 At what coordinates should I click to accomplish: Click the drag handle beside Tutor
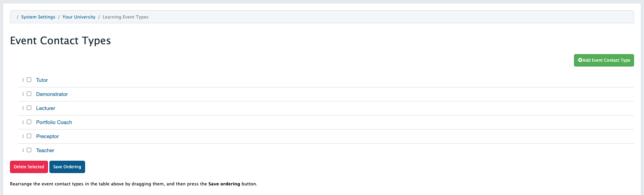point(23,80)
